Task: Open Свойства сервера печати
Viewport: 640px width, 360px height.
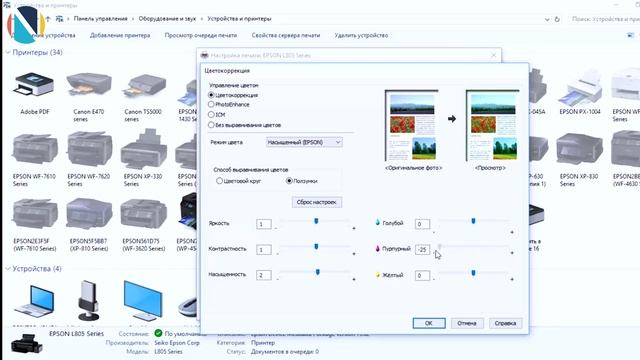Action: click(x=286, y=36)
